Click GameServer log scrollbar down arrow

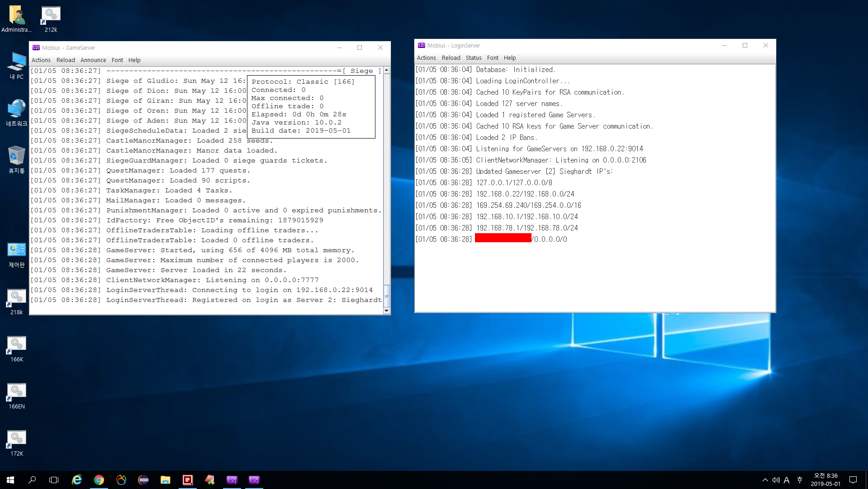pos(387,311)
